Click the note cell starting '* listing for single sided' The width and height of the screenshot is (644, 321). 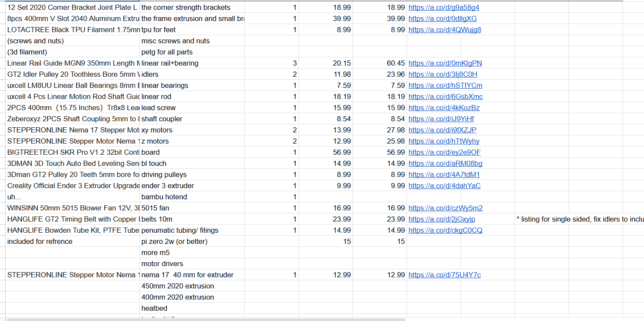point(580,219)
